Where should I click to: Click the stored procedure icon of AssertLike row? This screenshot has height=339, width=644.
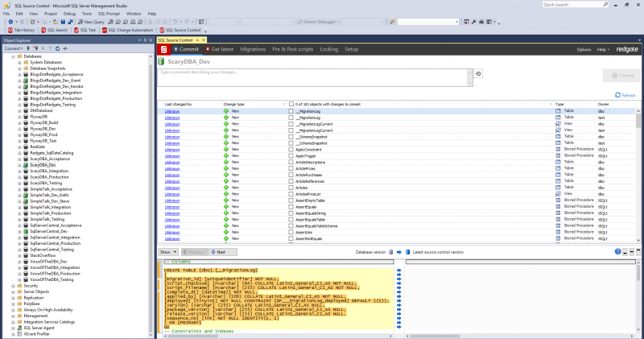click(x=558, y=232)
